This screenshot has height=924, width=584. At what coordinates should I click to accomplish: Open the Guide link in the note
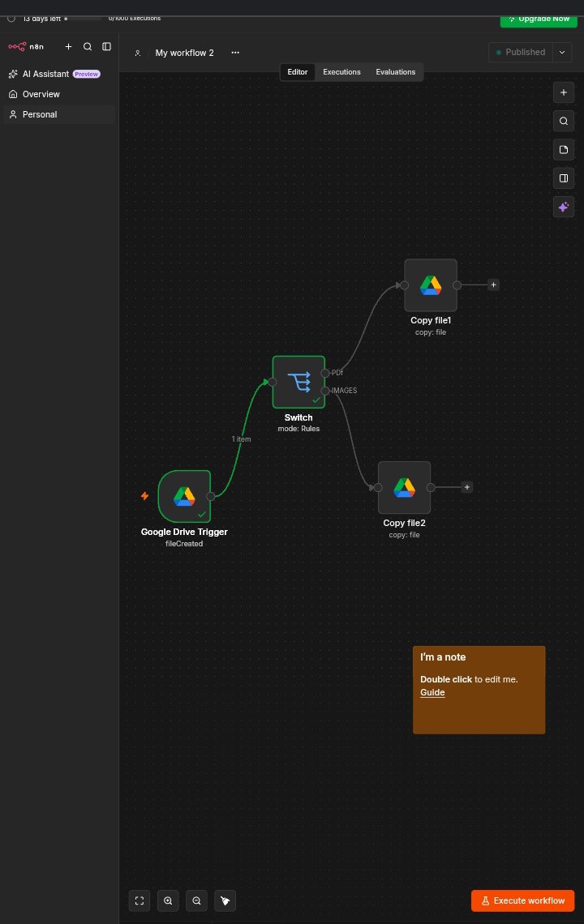click(x=432, y=692)
